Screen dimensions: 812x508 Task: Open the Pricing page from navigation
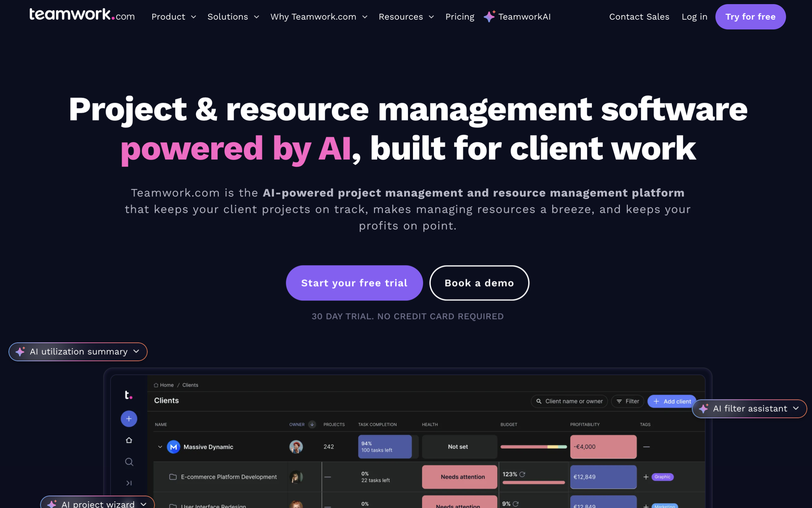tap(459, 17)
